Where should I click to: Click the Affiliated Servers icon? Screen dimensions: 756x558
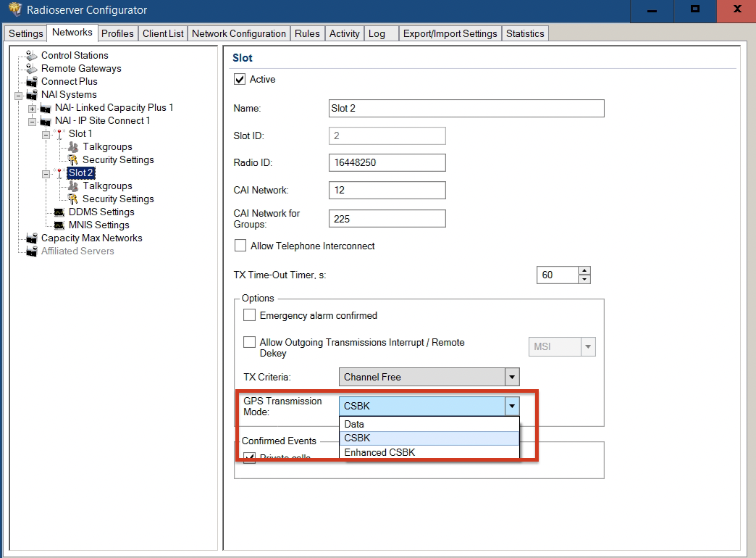pyautogui.click(x=32, y=251)
